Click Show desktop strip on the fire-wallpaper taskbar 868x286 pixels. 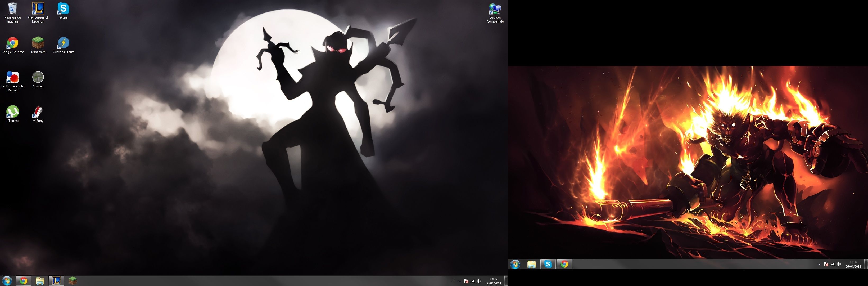[866, 264]
